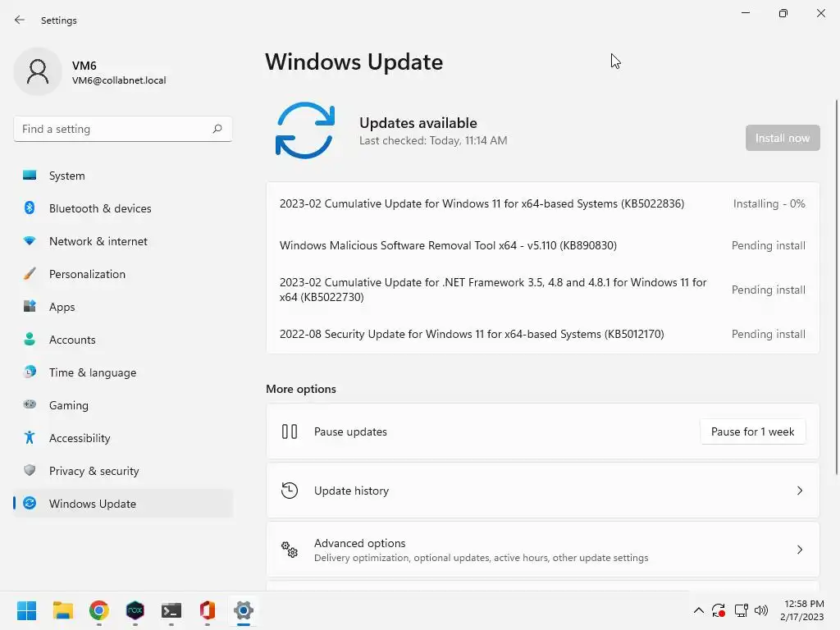Image resolution: width=840 pixels, height=630 pixels.
Task: Click the VM6 user avatar icon
Action: [x=38, y=71]
